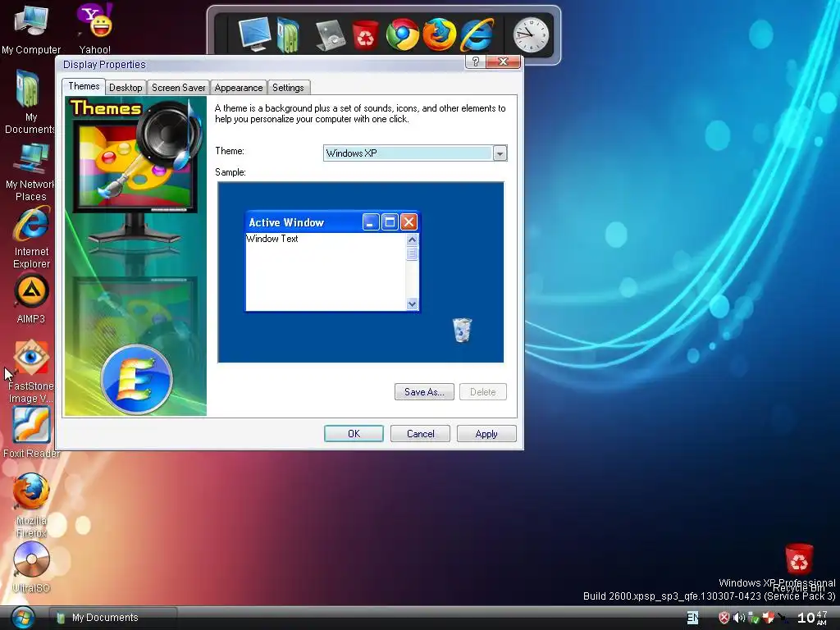Screen dimensions: 840x630
Task: Launch AIMP3 desktop icon
Action: tap(31, 299)
